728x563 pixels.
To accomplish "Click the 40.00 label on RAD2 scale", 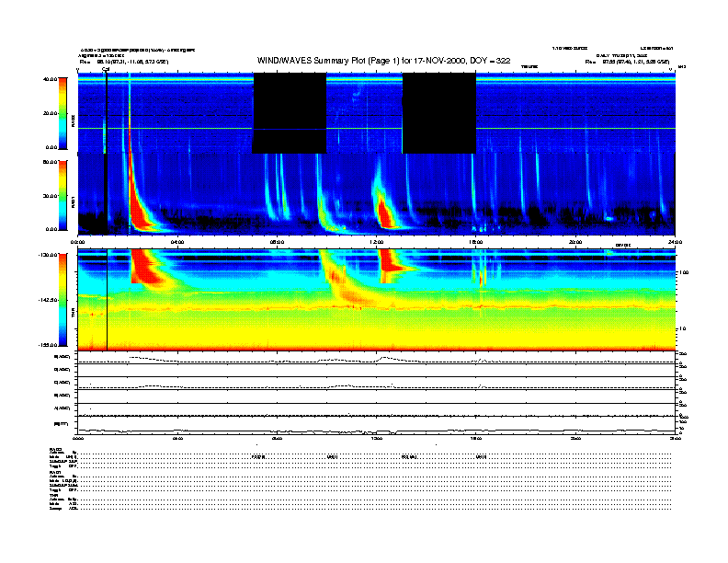I will (50, 79).
